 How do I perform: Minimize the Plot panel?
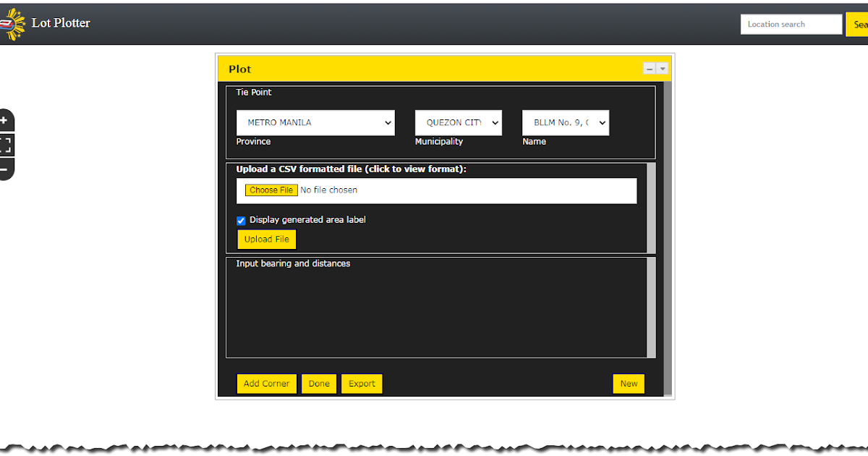coord(650,69)
